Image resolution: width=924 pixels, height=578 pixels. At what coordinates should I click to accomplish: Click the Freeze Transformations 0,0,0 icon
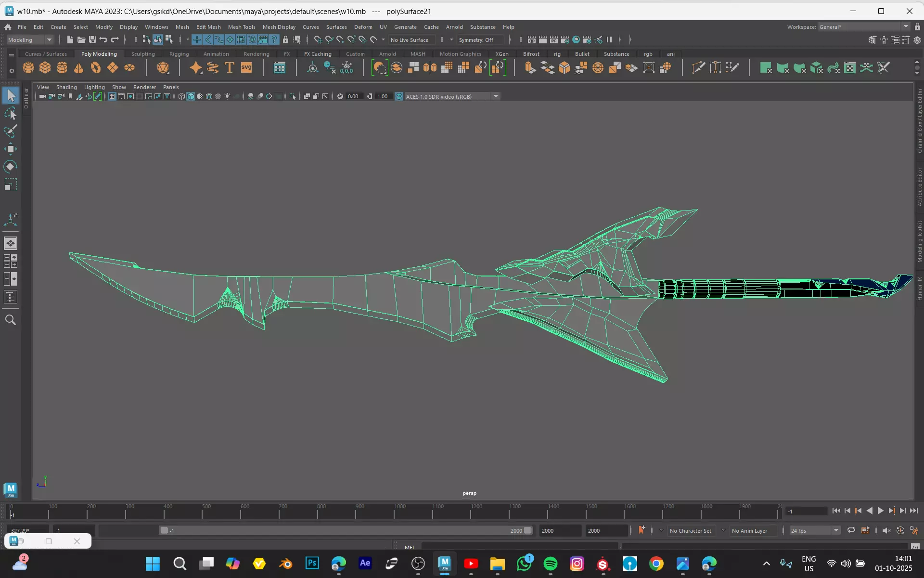pos(346,68)
